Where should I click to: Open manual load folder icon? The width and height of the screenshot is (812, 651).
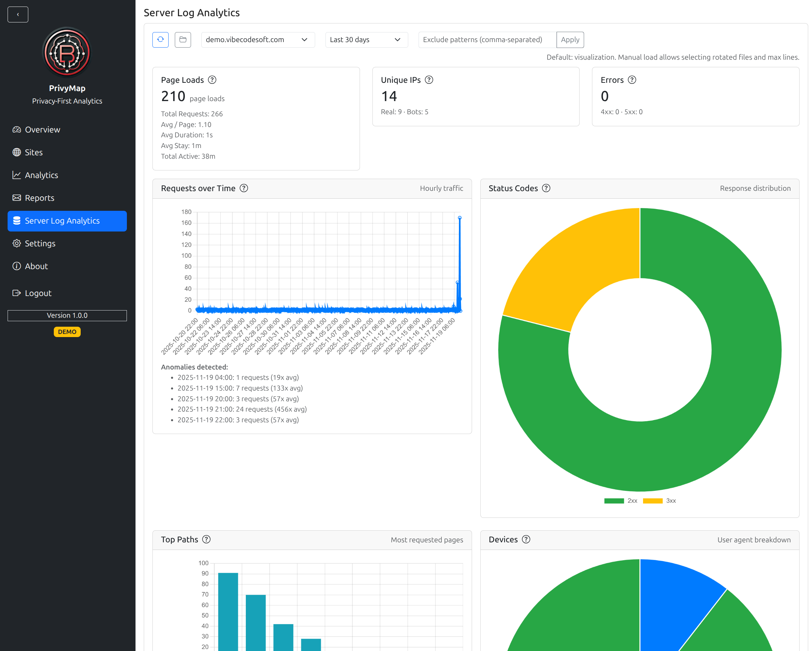tap(183, 40)
